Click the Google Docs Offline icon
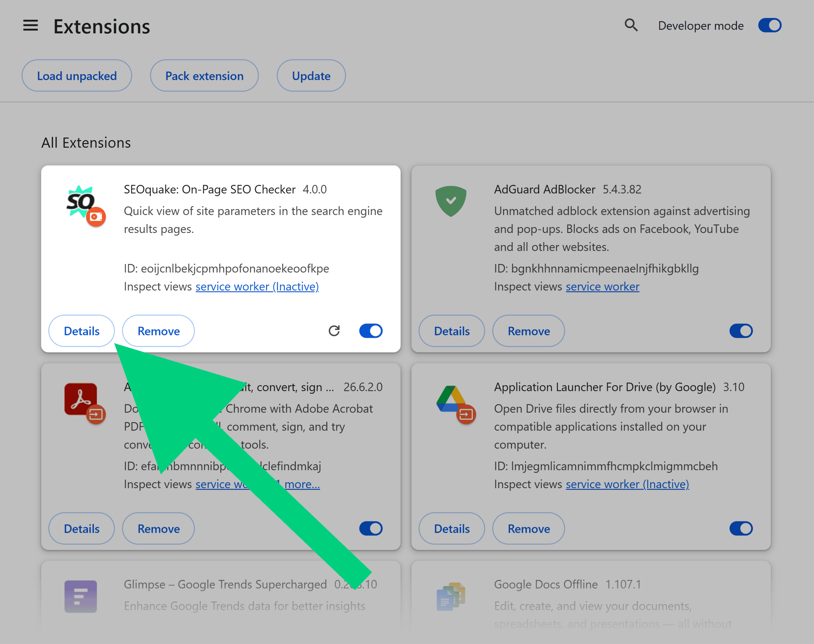The image size is (814, 644). point(451,596)
